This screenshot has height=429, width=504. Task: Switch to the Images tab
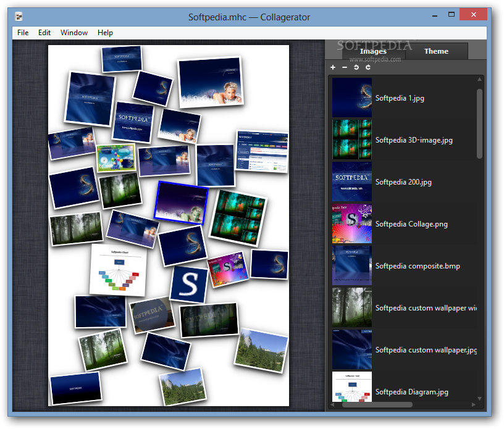pos(373,51)
